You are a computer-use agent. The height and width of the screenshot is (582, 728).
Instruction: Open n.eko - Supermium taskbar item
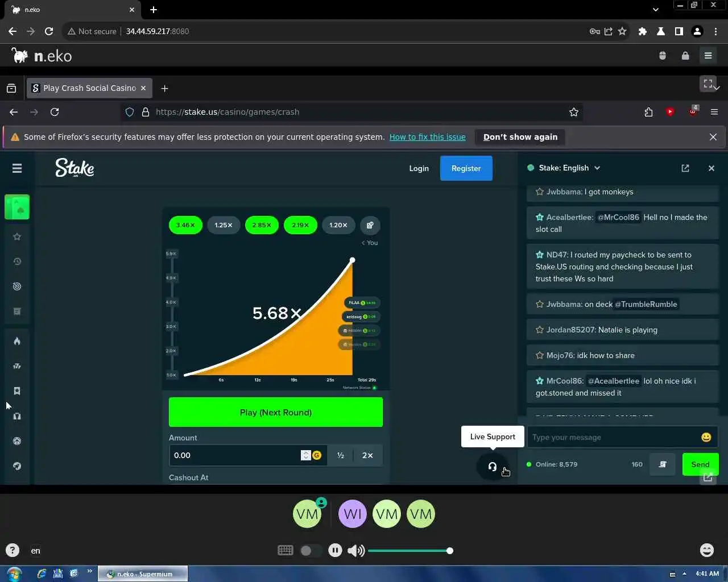click(x=143, y=574)
